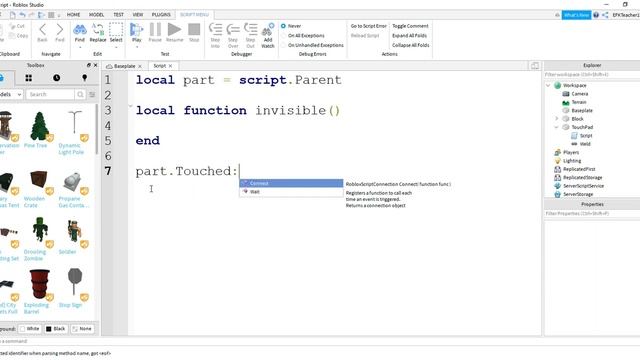Close the Script document tab
640x360 pixels.
(171, 66)
